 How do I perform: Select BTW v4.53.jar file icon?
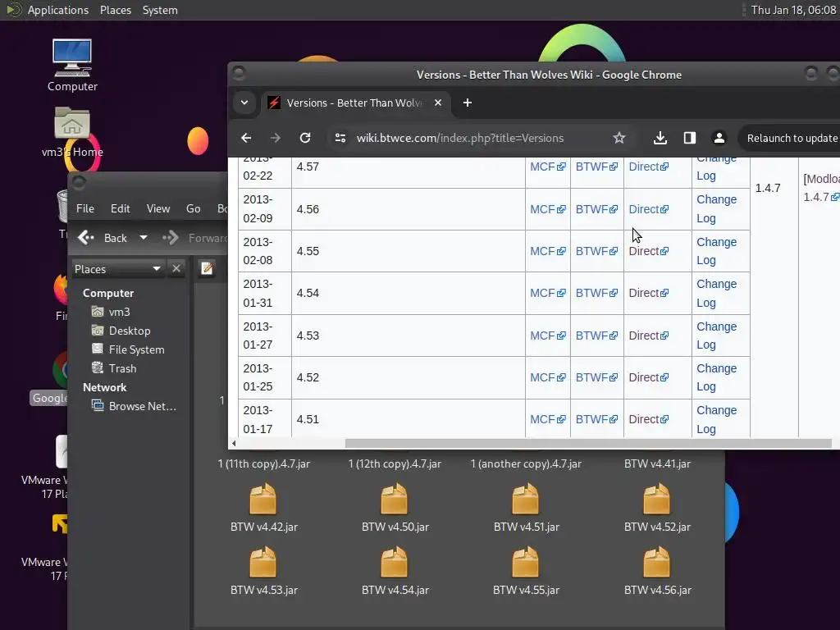click(x=263, y=562)
